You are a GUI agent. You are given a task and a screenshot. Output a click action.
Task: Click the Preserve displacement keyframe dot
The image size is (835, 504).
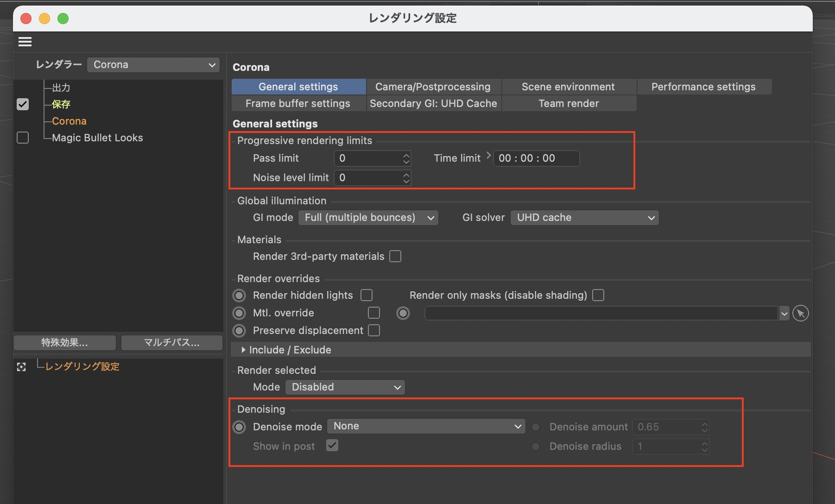click(x=239, y=331)
